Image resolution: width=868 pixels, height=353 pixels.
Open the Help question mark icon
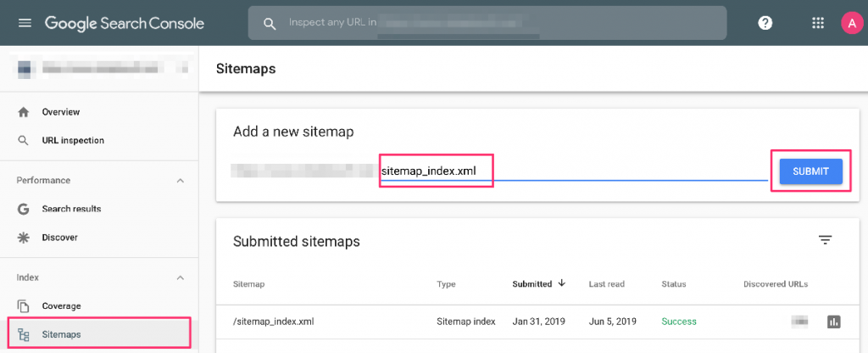point(765,23)
